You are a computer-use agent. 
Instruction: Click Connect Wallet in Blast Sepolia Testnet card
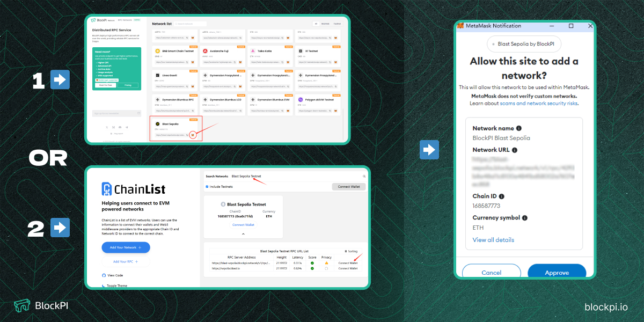(x=243, y=225)
